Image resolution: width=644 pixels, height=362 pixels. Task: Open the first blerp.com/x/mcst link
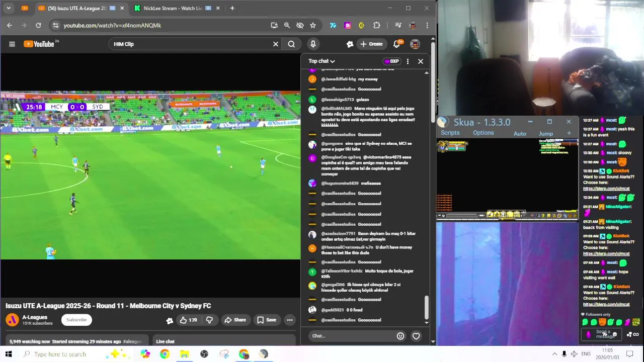(606, 189)
